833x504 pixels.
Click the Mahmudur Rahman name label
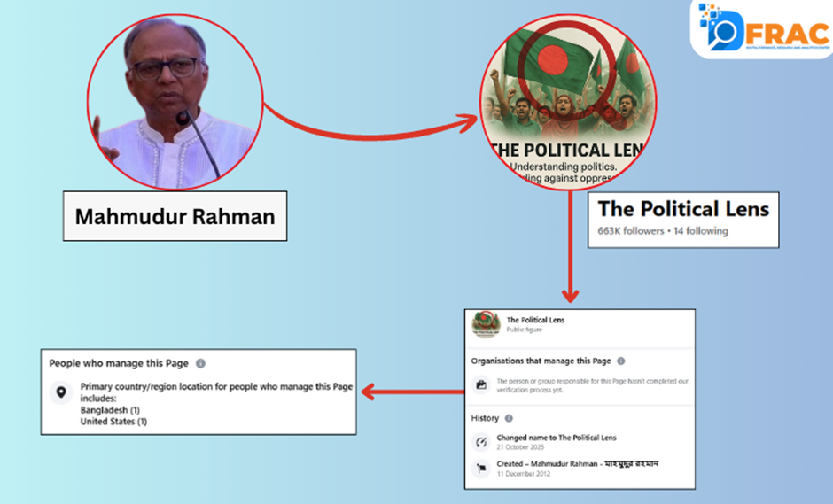coord(175,216)
